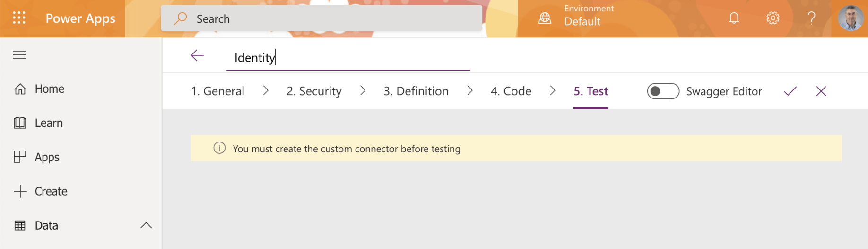Collapse the Data section chevron
The height and width of the screenshot is (249, 868).
[146, 225]
